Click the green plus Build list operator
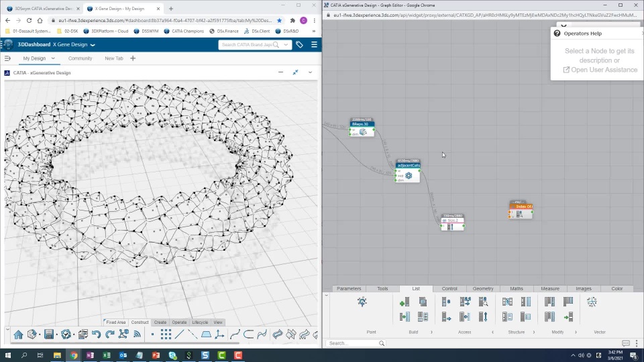 [x=404, y=302]
